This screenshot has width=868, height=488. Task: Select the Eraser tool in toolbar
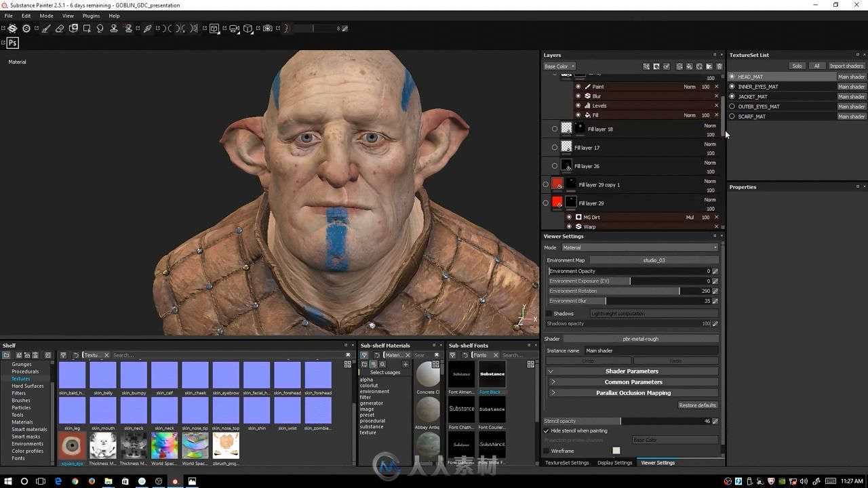pos(60,28)
